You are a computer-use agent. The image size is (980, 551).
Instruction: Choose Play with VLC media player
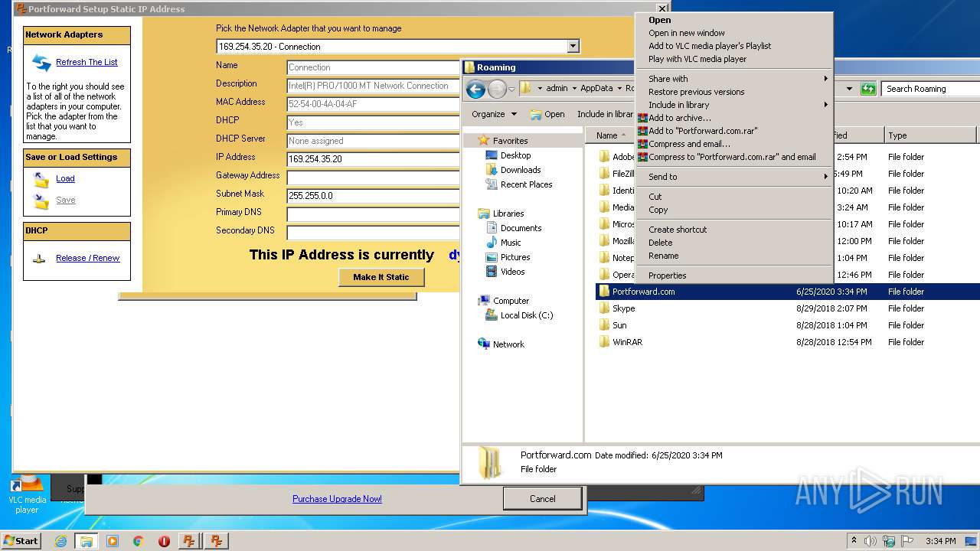pos(734,59)
